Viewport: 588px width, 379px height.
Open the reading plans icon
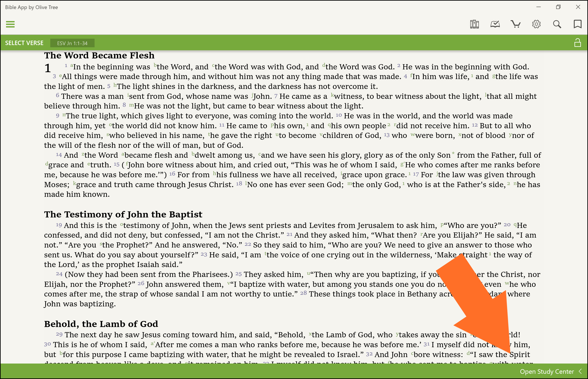click(495, 24)
